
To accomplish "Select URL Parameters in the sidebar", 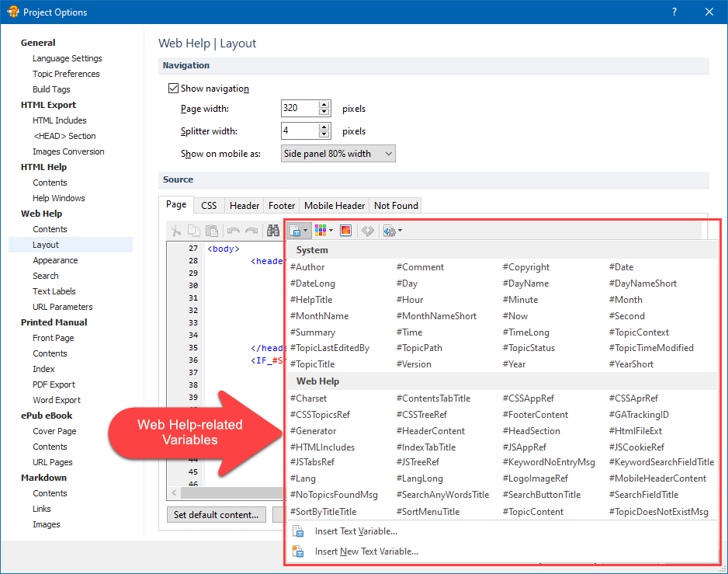I will pyautogui.click(x=63, y=307).
